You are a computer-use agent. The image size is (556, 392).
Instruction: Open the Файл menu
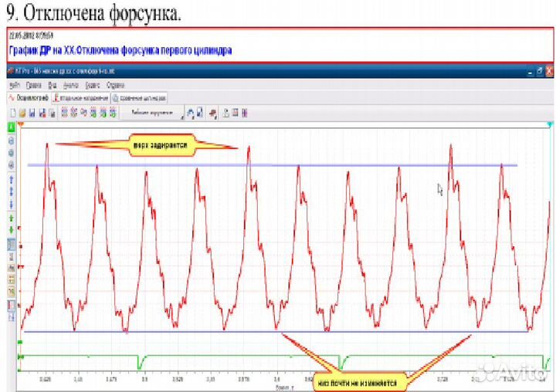click(15, 86)
